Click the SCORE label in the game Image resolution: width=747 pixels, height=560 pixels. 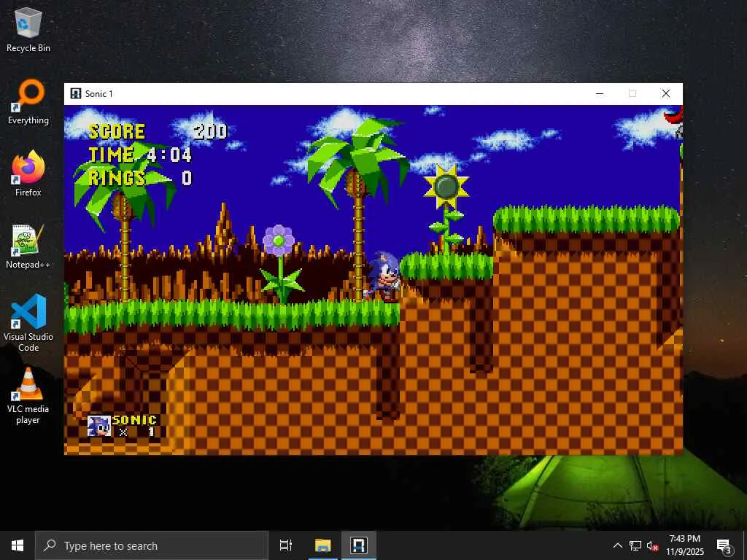(117, 131)
